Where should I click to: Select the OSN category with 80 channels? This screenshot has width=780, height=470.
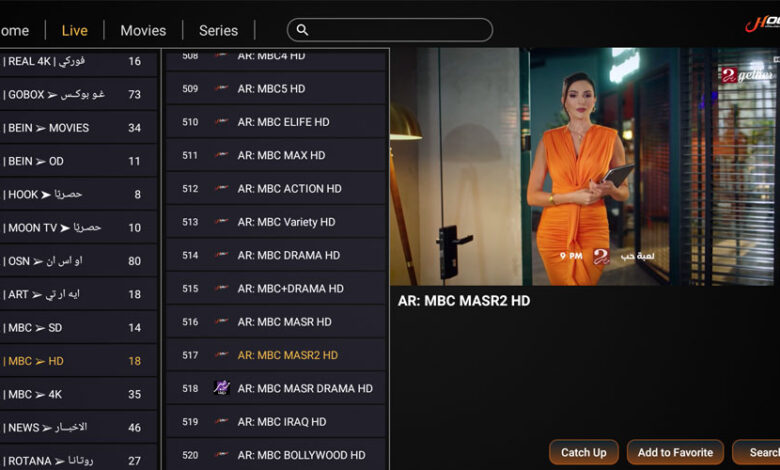78,261
